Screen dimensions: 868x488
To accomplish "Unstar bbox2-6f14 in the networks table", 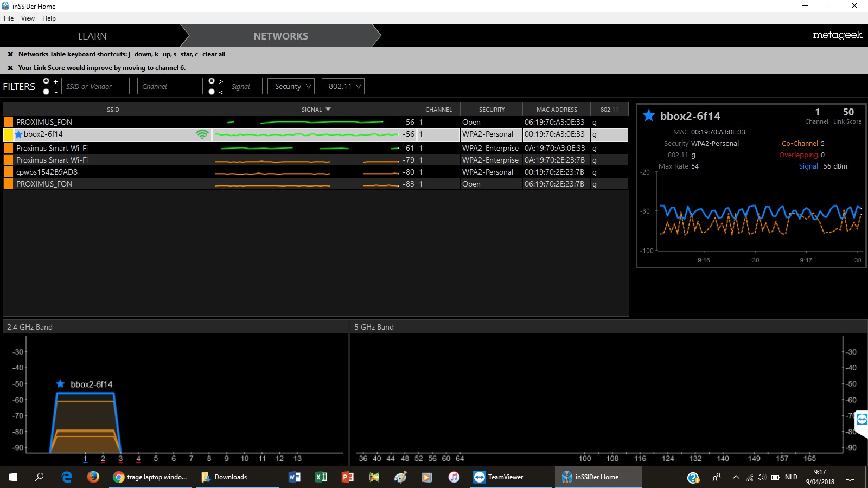I will click(18, 134).
